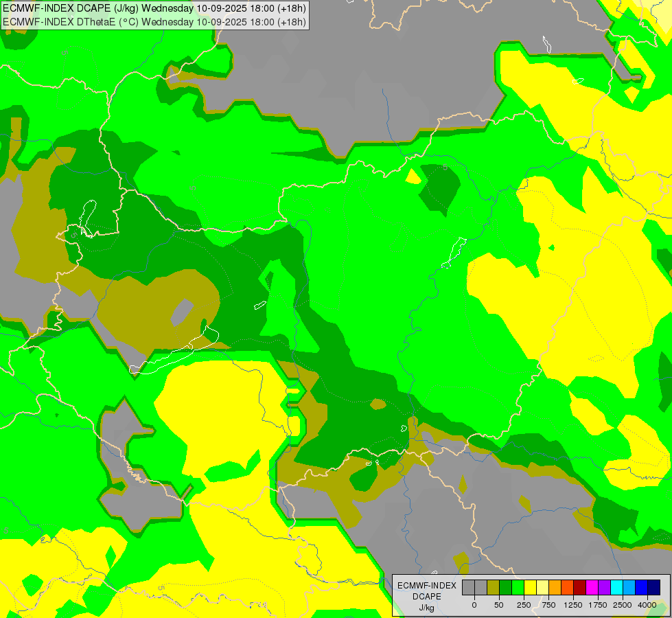Screen dimensions: 672x618
Task: Click the legend value 4000
Action: 647,605
